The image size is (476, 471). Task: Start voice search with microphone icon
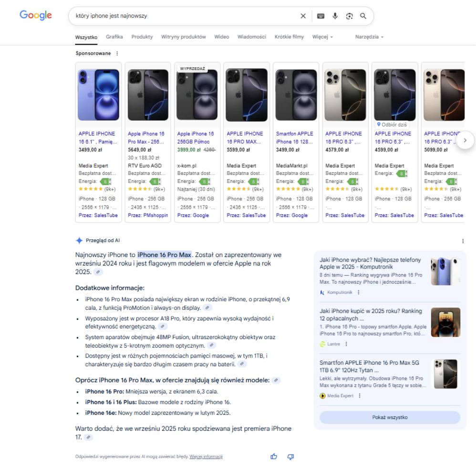coord(335,16)
